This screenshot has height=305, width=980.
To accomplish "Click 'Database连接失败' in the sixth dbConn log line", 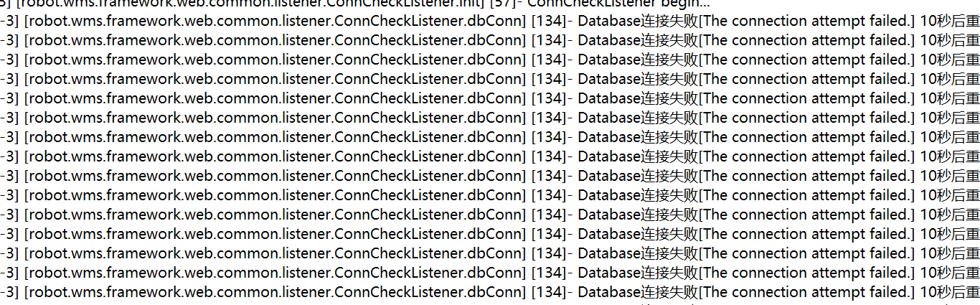I will (637, 118).
